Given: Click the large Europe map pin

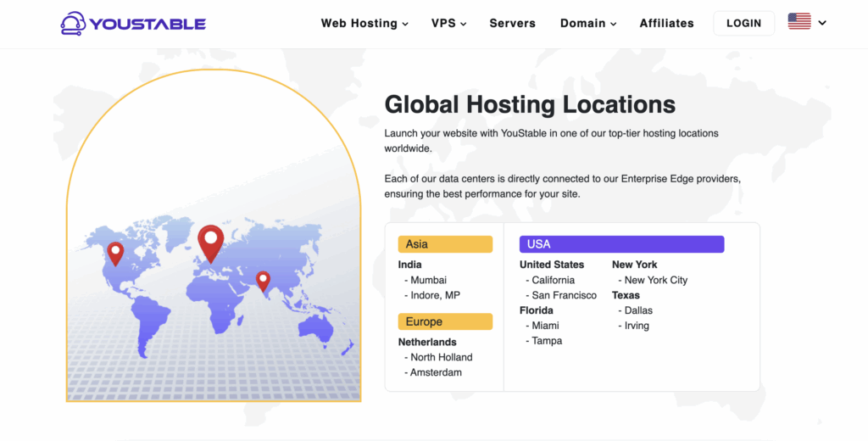Looking at the screenshot, I should 210,243.
